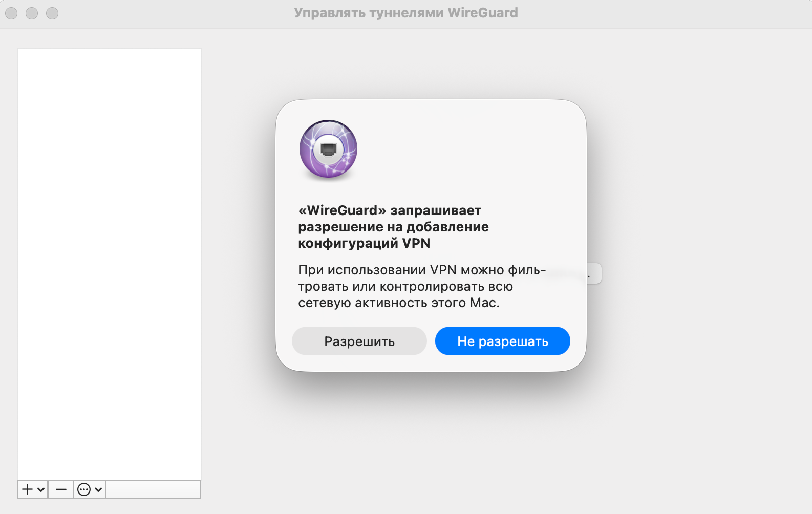
Task: Click the empty segment of the bottom toolbar
Action: (153, 489)
